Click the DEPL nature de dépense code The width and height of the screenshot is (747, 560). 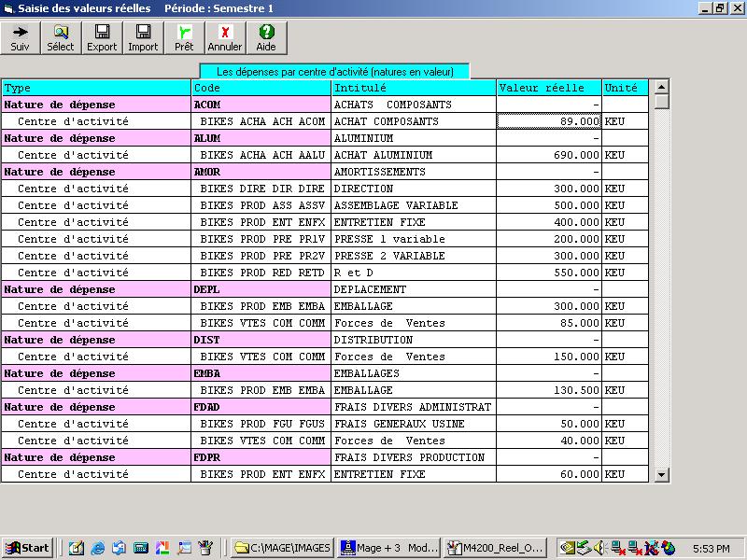point(261,289)
